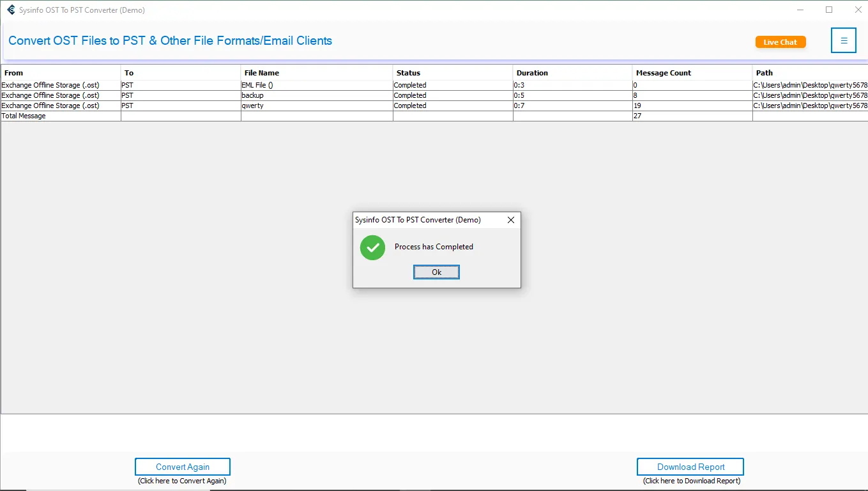868x491 pixels.
Task: Select the To column header
Action: tap(181, 73)
